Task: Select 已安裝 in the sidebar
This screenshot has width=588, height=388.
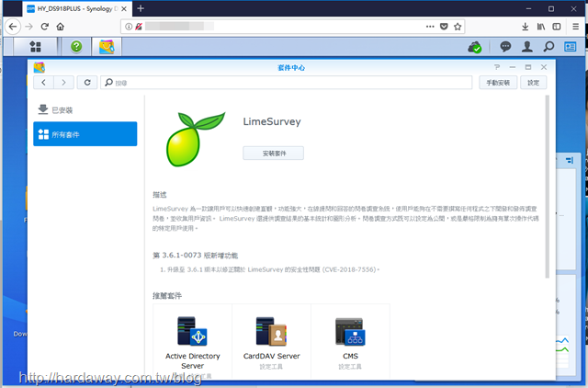Action: click(85, 110)
